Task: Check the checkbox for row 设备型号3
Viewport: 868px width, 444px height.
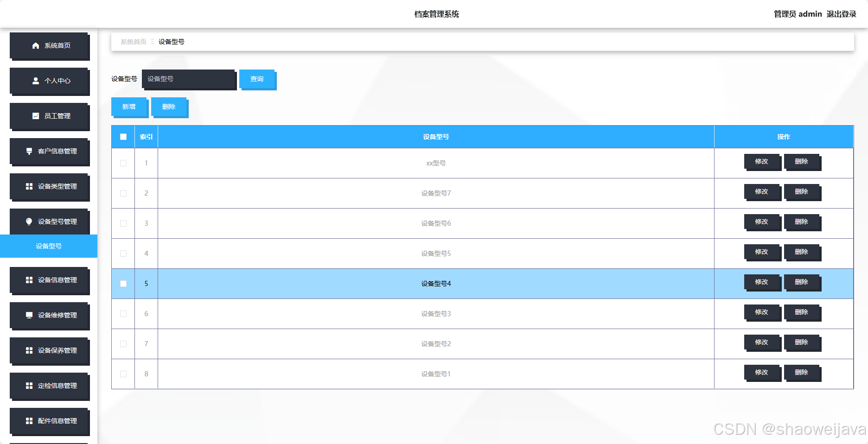Action: [123, 314]
